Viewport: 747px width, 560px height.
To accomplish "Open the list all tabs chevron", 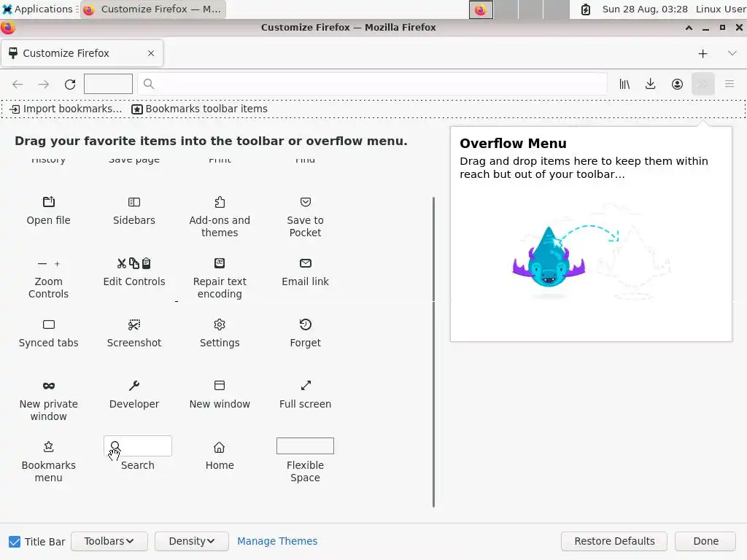I will click(x=732, y=53).
